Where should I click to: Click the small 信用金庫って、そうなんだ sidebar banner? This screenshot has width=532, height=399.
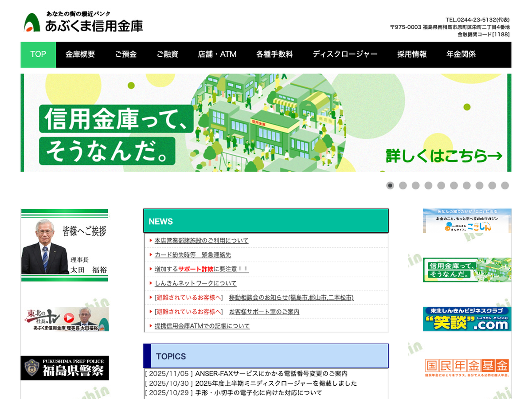[467, 270]
